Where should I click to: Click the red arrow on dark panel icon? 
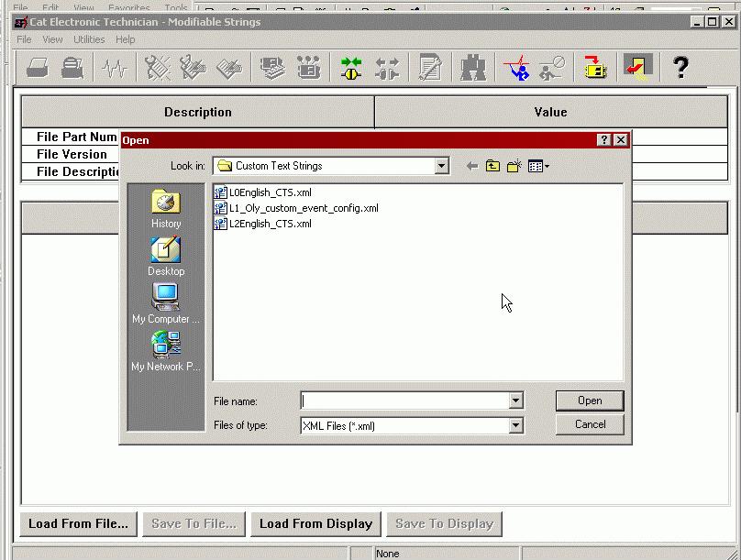point(638,67)
